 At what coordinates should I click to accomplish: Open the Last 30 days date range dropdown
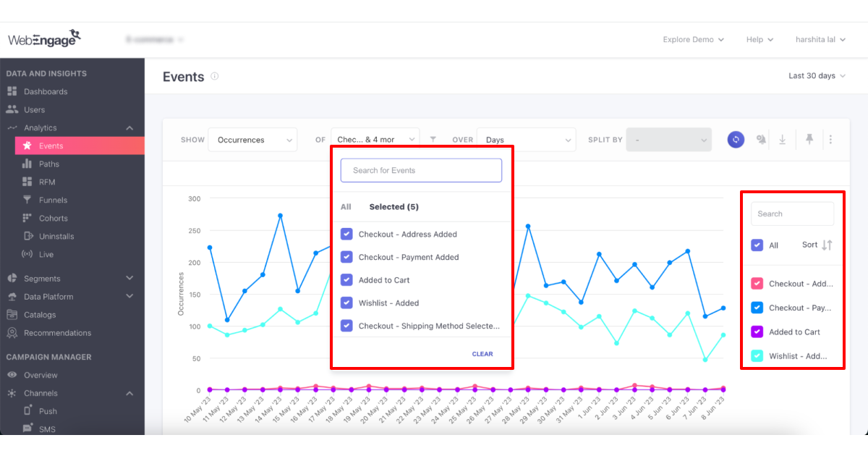click(x=817, y=76)
